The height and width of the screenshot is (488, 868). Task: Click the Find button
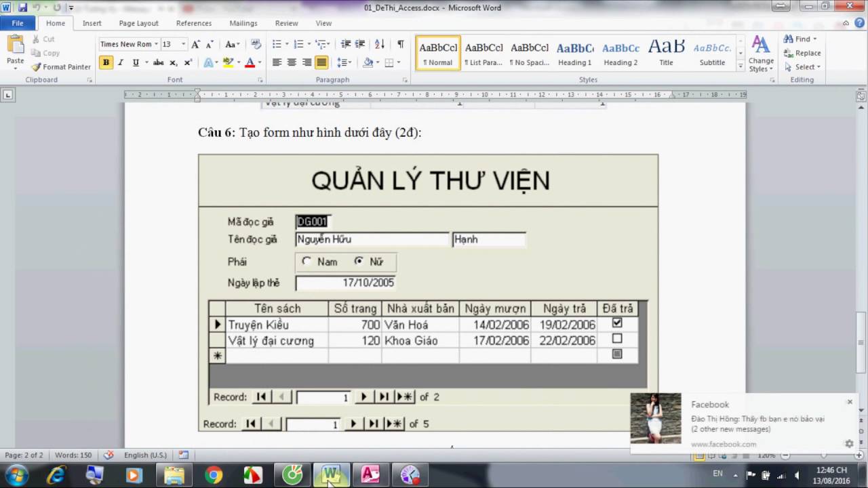(x=801, y=39)
